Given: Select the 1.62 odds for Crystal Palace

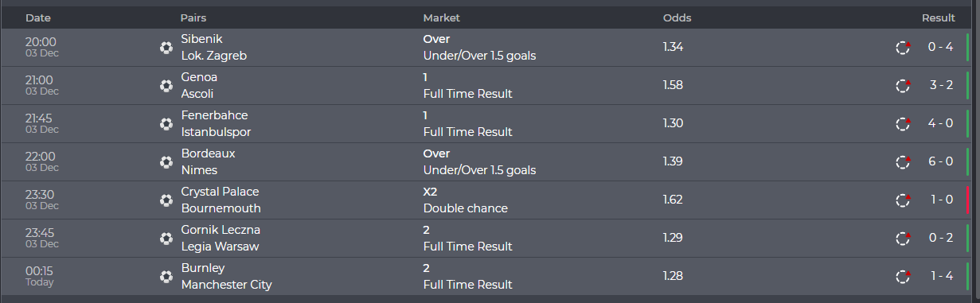Looking at the screenshot, I should tap(673, 200).
